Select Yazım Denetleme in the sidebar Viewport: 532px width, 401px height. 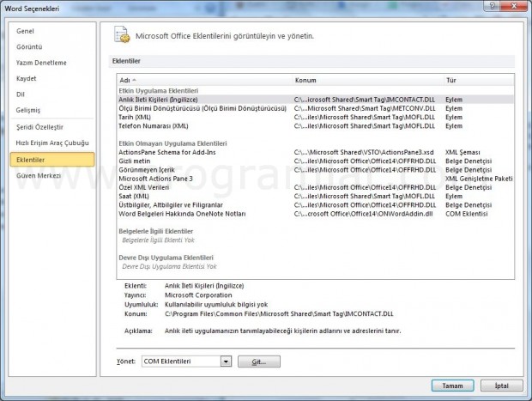coord(41,63)
